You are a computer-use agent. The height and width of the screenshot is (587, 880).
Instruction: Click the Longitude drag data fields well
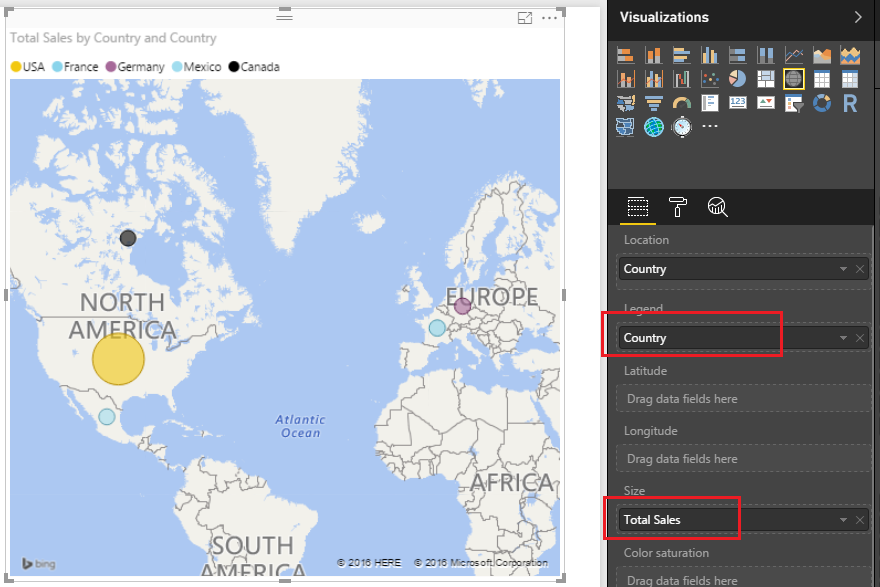tap(743, 458)
